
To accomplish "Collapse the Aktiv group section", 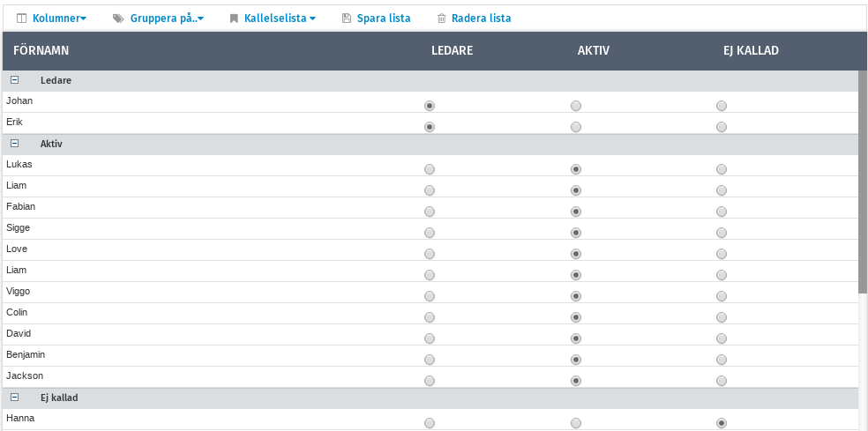I will tap(15, 144).
